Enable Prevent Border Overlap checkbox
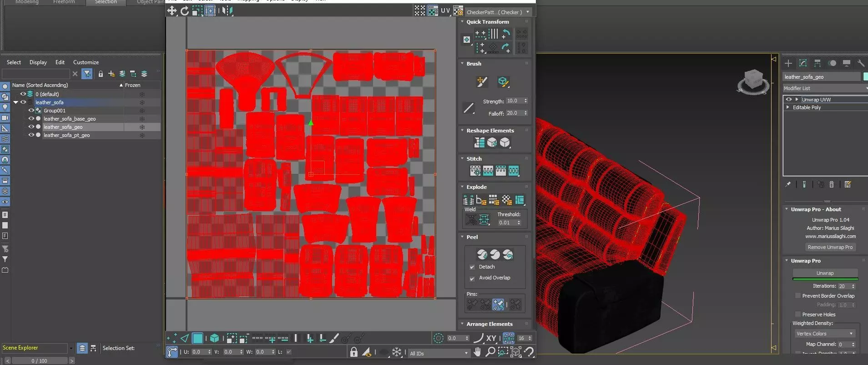 797,296
